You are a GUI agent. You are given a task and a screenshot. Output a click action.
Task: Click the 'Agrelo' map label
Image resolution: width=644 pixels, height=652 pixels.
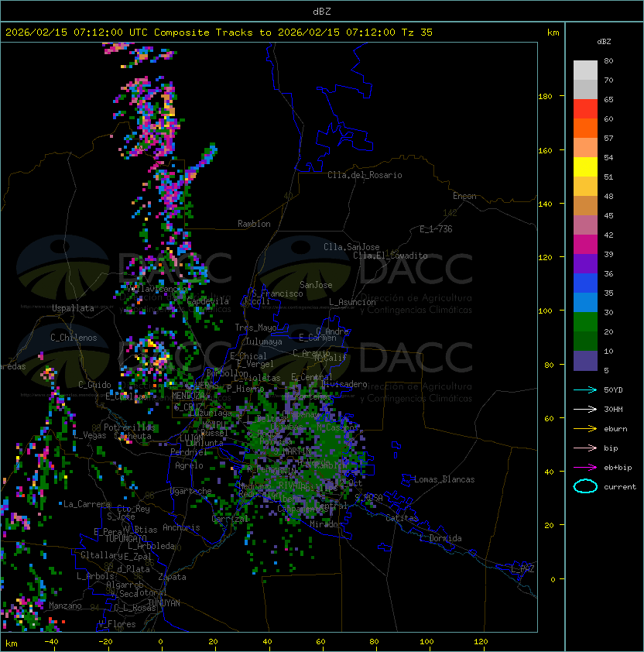pyautogui.click(x=189, y=465)
